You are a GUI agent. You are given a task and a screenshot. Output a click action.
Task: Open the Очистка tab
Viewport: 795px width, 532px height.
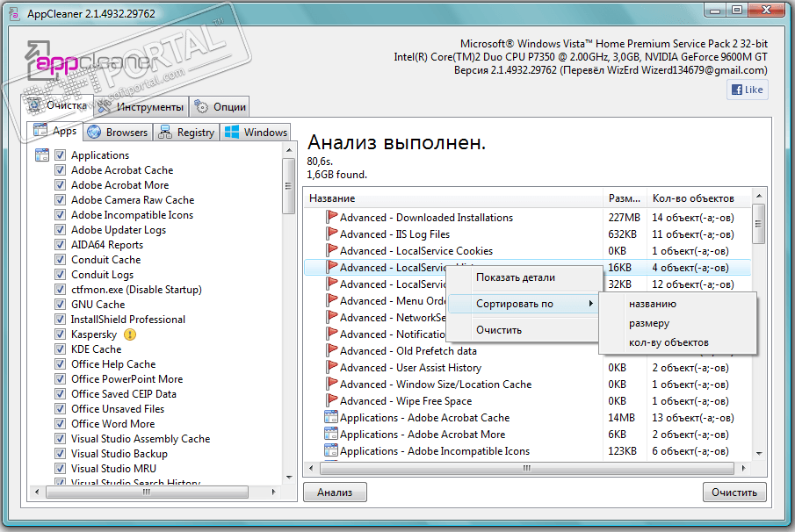tap(57, 105)
